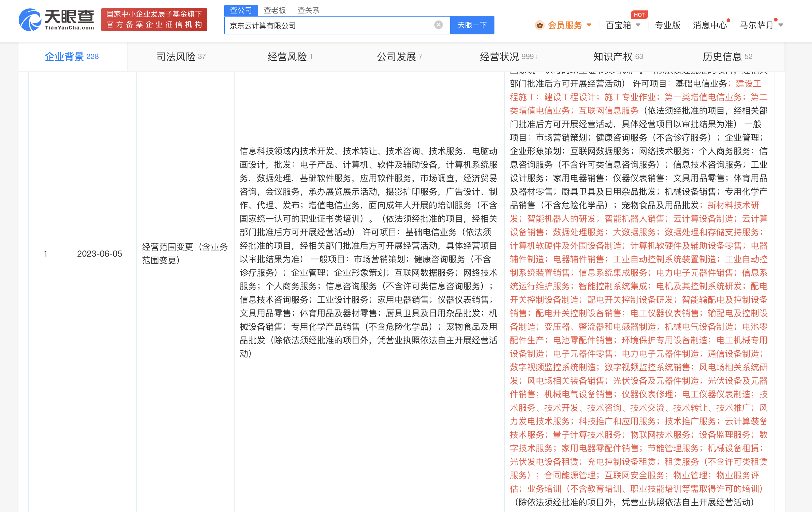Click the TianYanCha logo
The image size is (812, 512).
[x=56, y=20]
